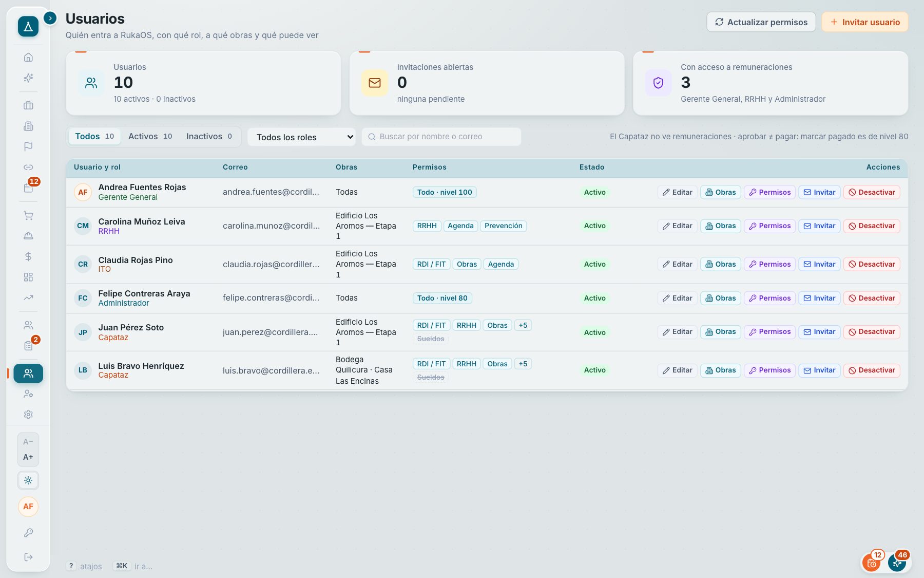
Task: Increase font size with A+ button
Action: coord(28,457)
